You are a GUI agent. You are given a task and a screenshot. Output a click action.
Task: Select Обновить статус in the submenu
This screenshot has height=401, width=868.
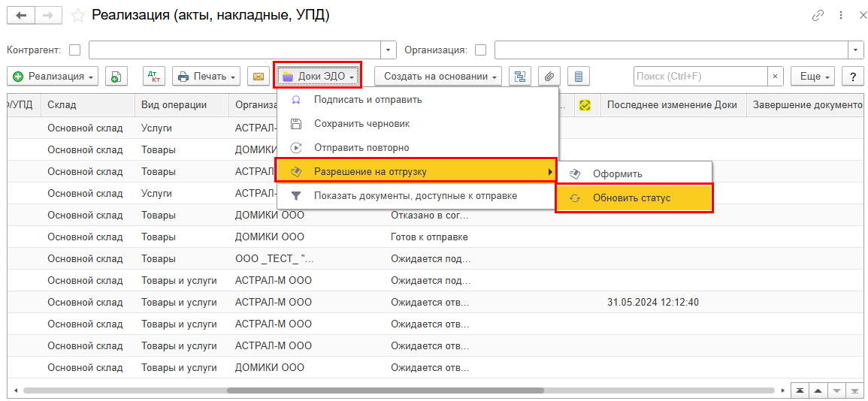[x=631, y=198]
